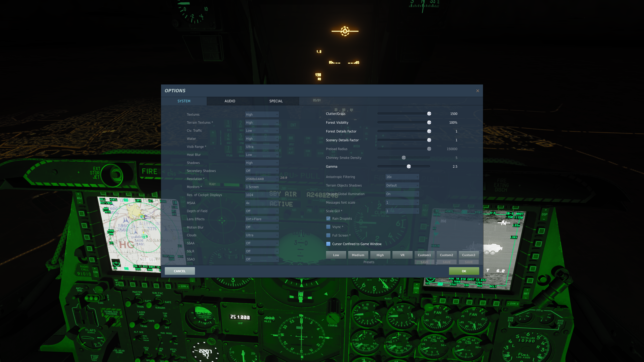Click SAVE under Custom2 preset

click(x=447, y=262)
